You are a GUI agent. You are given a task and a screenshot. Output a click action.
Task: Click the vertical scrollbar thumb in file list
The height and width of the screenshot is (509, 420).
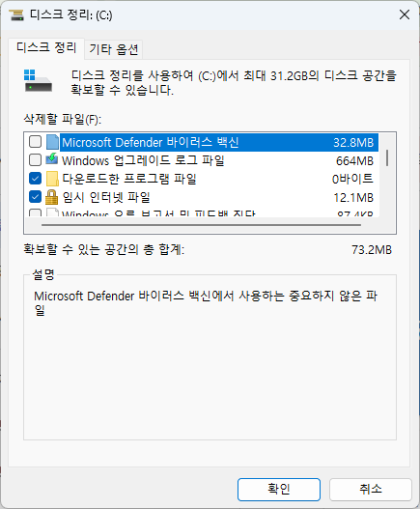(x=387, y=158)
